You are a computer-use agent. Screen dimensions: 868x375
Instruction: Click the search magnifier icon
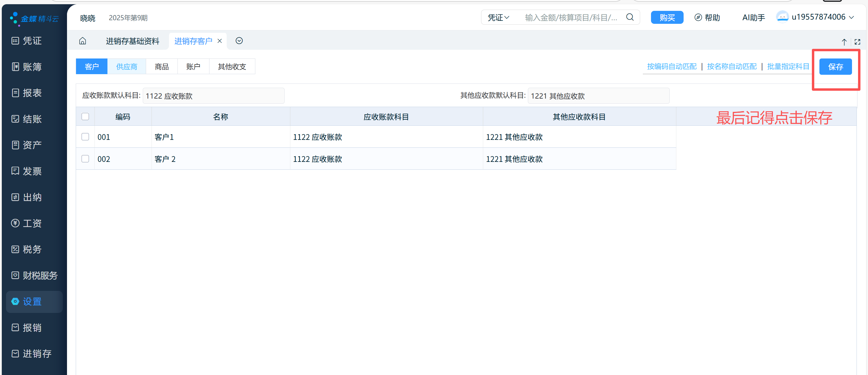point(630,17)
